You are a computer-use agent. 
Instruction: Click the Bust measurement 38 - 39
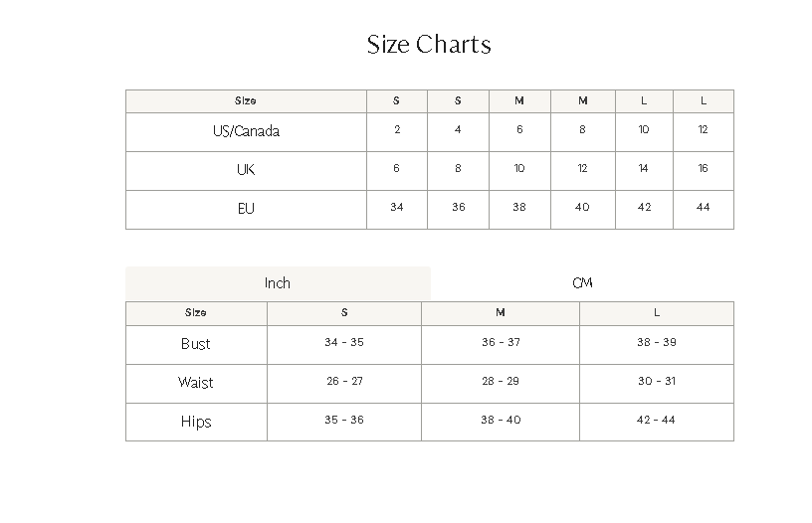coord(657,342)
